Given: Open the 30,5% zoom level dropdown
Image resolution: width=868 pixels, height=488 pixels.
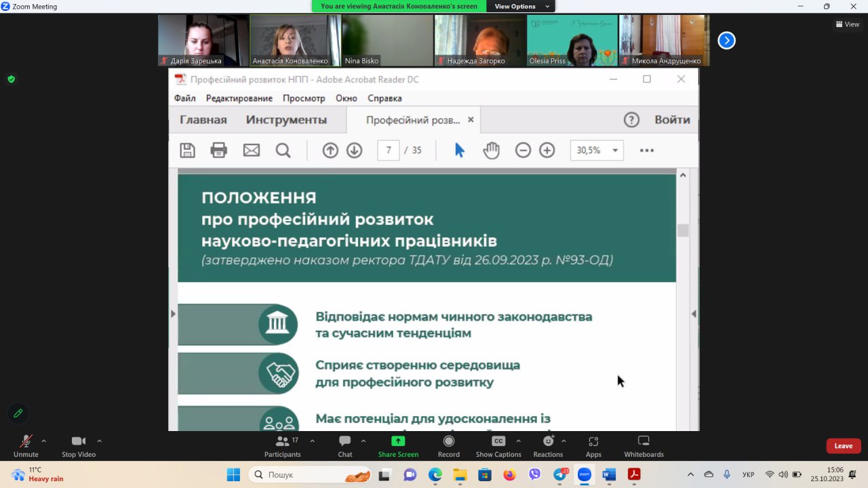Looking at the screenshot, I should click(597, 150).
